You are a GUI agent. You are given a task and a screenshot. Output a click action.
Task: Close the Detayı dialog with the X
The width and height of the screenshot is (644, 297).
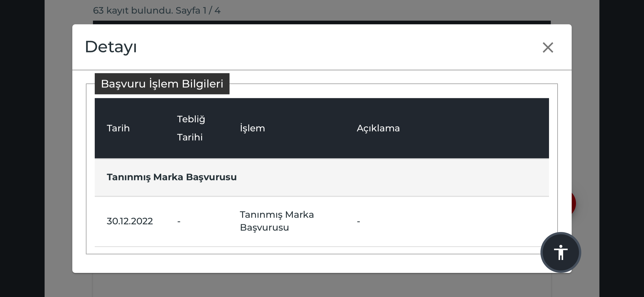tap(548, 47)
